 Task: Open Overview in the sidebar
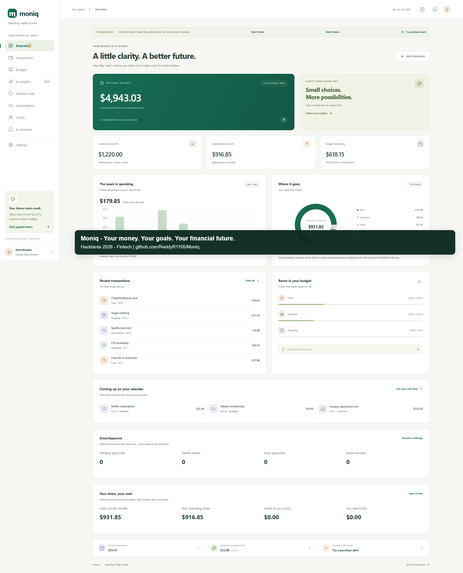[x=30, y=46]
